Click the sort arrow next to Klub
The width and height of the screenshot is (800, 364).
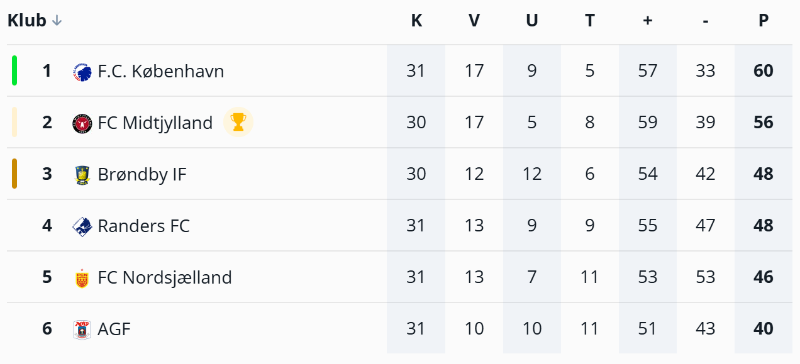(x=57, y=20)
